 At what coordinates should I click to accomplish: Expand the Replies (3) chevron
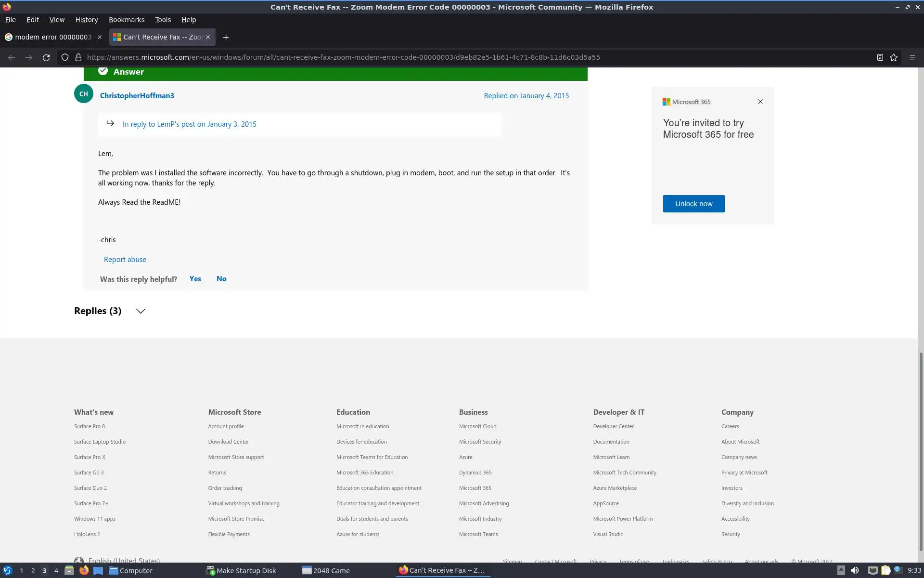click(x=141, y=311)
